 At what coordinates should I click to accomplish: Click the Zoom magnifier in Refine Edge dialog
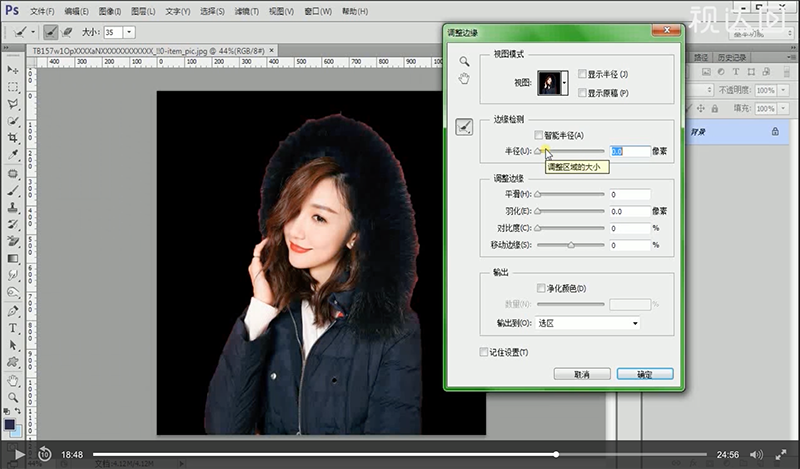[464, 62]
